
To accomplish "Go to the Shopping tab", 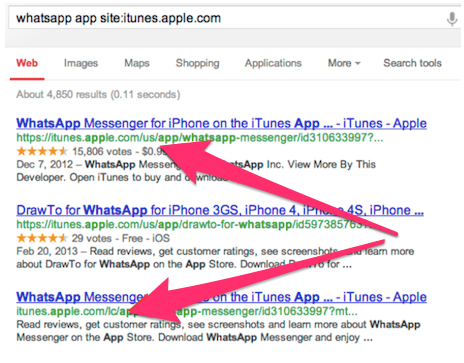I will [197, 63].
